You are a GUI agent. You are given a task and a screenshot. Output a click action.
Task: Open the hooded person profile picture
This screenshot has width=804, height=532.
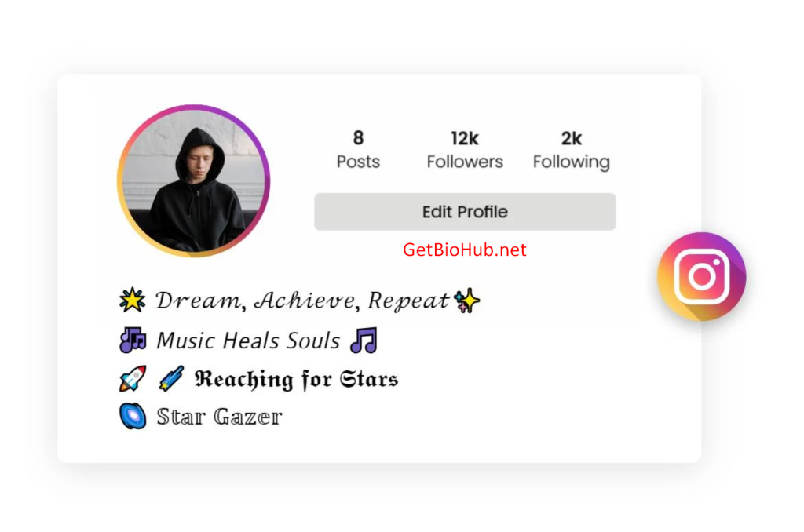pyautogui.click(x=194, y=181)
